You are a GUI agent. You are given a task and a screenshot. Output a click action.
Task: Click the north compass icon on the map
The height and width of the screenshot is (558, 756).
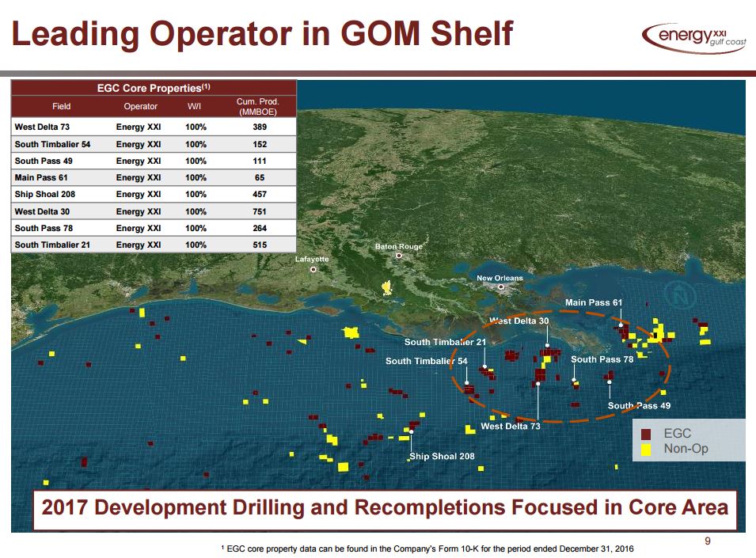680,295
